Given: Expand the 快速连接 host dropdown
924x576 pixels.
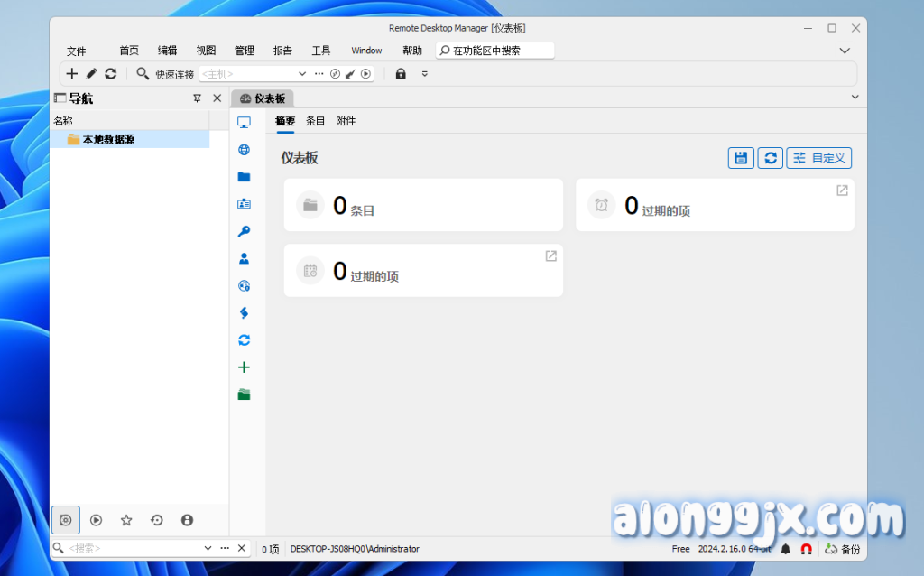Looking at the screenshot, I should (x=302, y=74).
